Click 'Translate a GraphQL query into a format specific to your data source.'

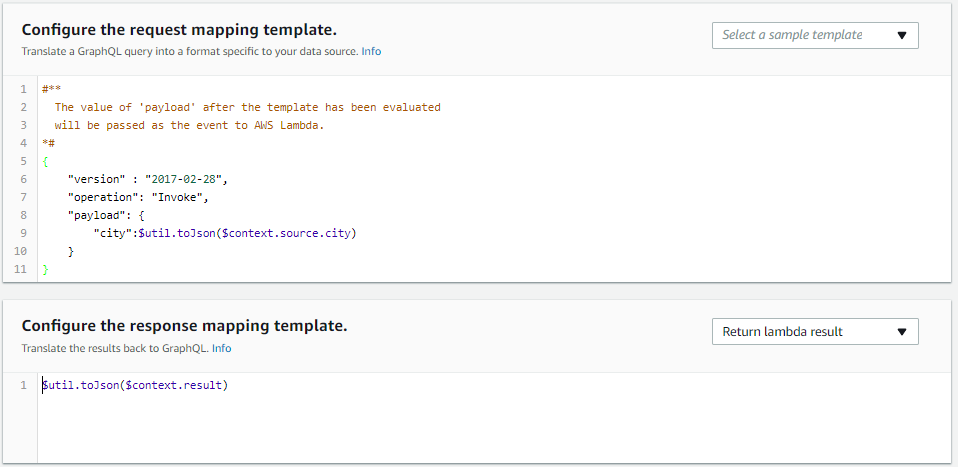click(190, 51)
